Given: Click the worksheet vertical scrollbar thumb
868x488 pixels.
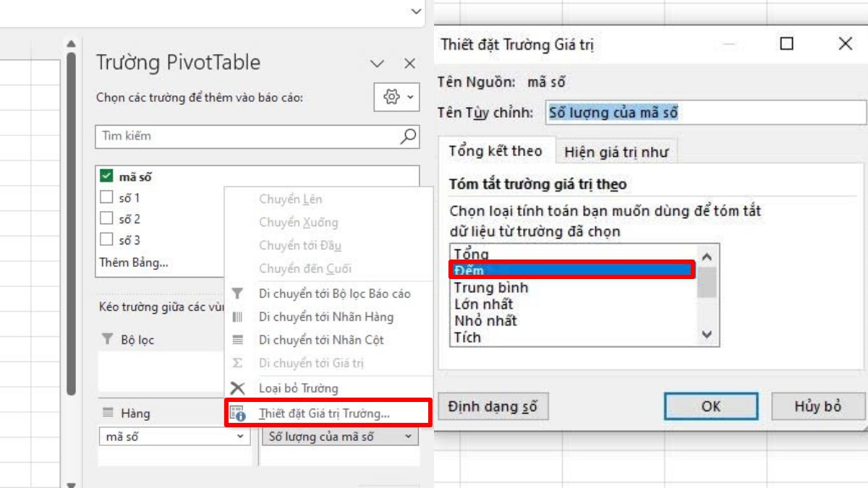Looking at the screenshot, I should click(71, 224).
